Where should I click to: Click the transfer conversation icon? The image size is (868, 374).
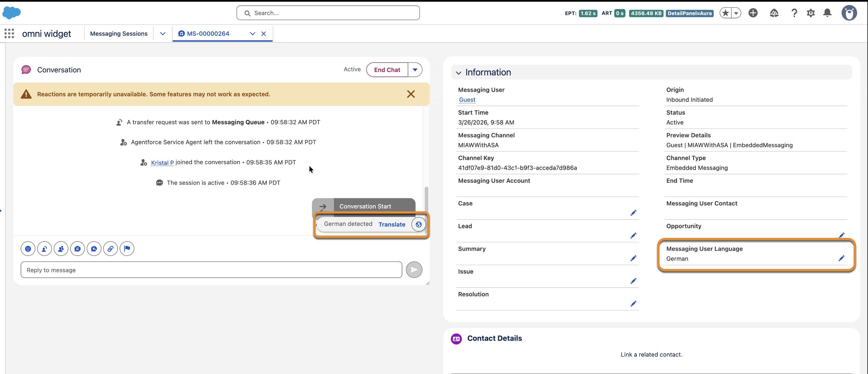pyautogui.click(x=44, y=249)
